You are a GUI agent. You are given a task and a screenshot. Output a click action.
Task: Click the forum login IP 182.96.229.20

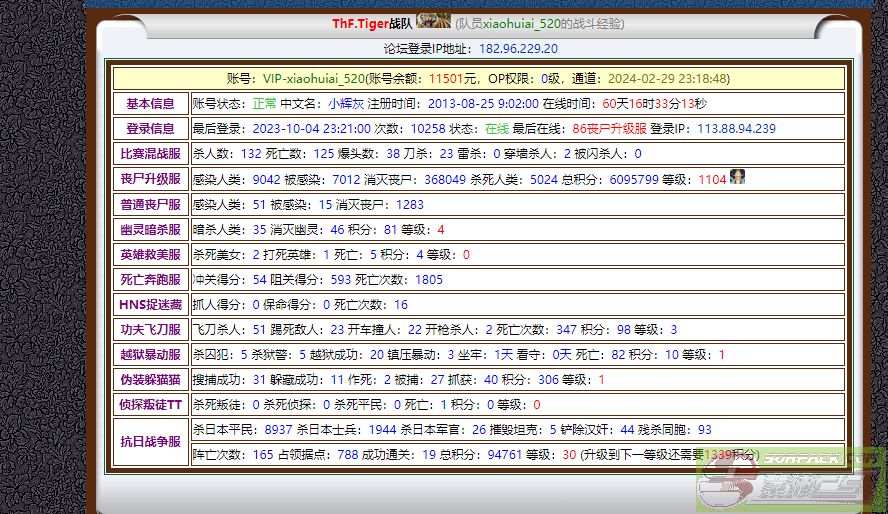point(518,48)
